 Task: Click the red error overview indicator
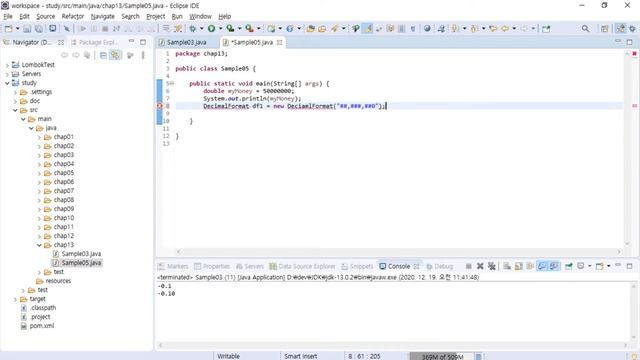[x=635, y=53]
